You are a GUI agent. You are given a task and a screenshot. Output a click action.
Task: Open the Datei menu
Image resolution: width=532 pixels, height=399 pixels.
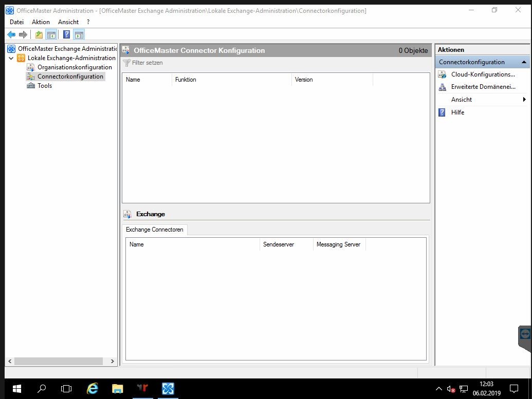16,22
